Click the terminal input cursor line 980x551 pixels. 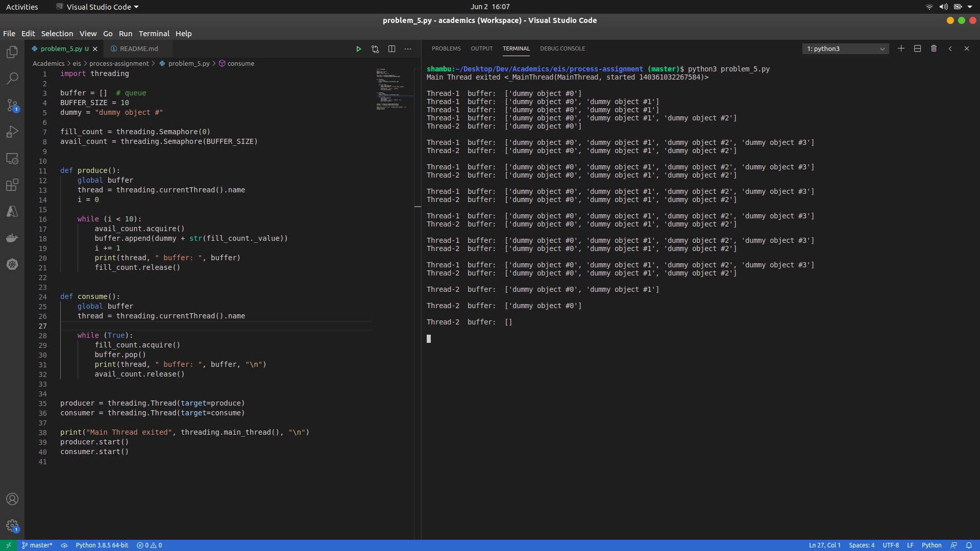[x=429, y=339]
